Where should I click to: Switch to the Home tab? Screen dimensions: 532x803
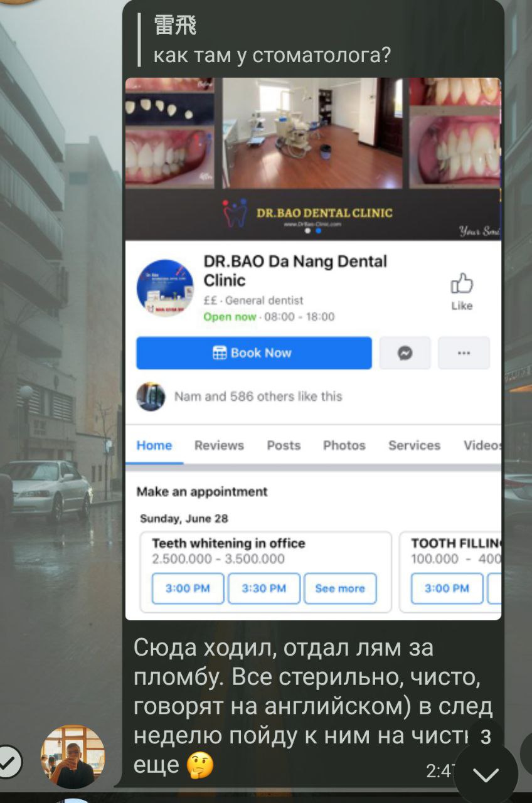coord(154,445)
